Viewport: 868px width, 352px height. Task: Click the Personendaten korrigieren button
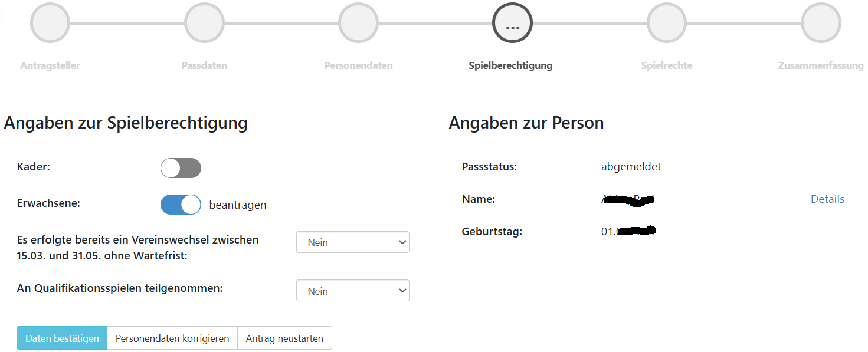click(172, 338)
